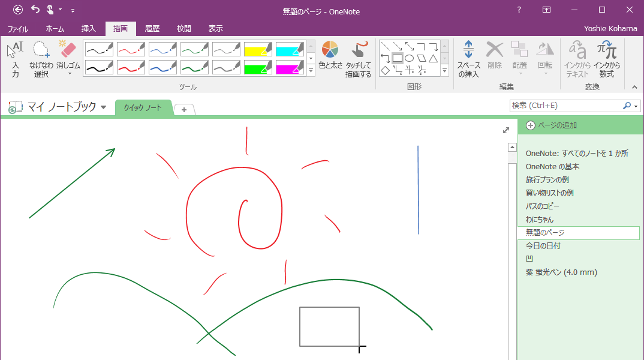Select the ellipse shape

pos(409,58)
